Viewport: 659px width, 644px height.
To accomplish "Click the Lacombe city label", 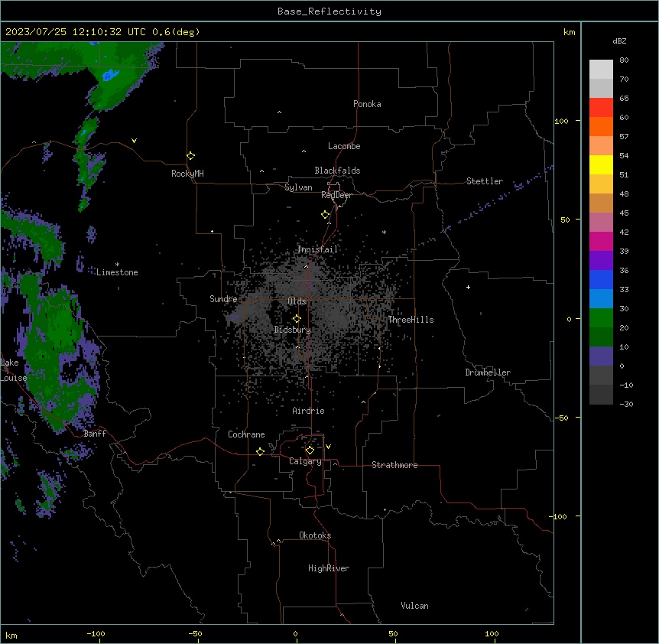I will tap(344, 146).
